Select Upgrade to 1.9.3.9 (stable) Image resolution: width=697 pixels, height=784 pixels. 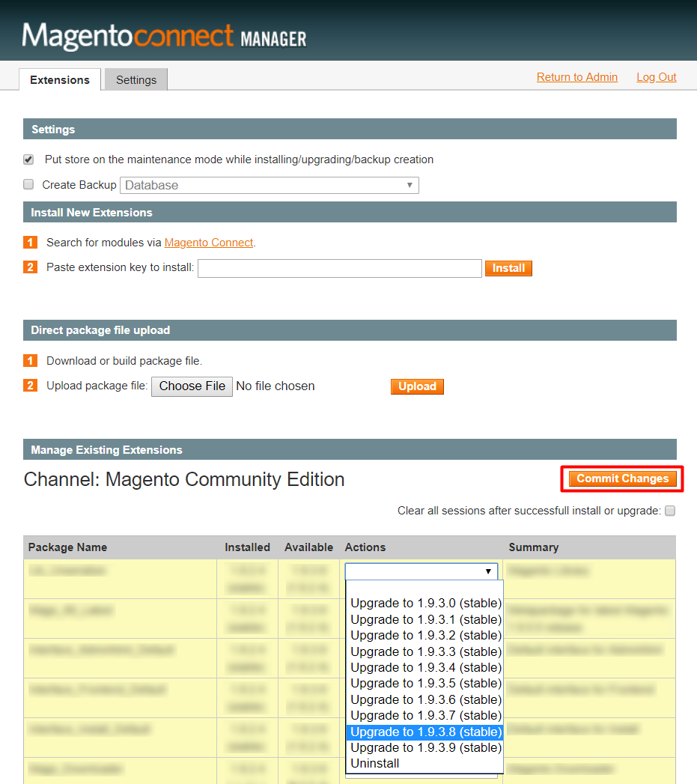tap(425, 747)
